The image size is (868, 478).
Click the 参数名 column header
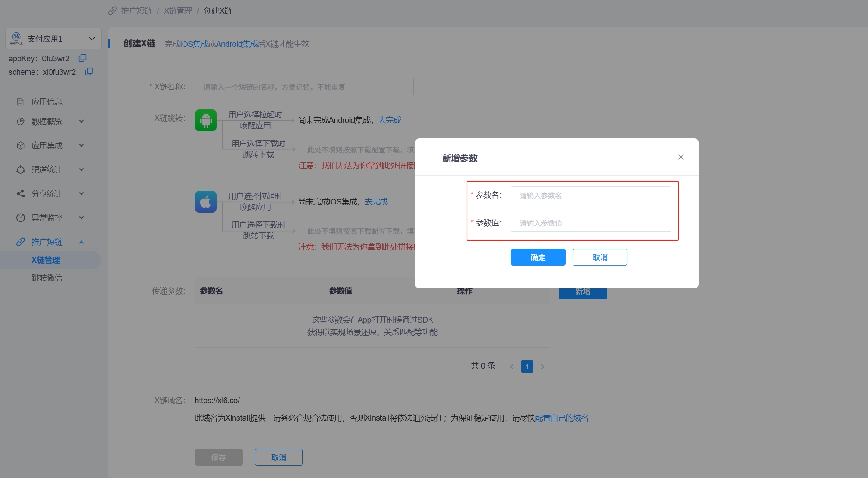point(211,291)
